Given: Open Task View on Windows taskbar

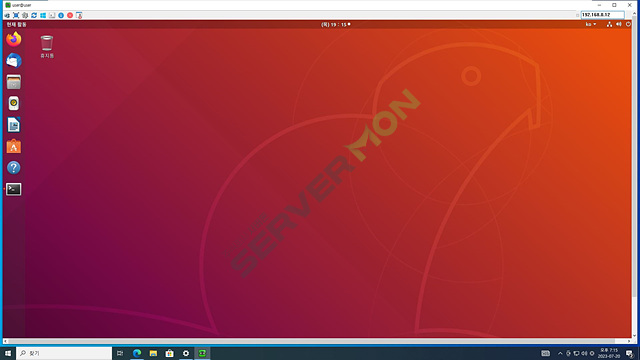Looking at the screenshot, I should (x=120, y=353).
